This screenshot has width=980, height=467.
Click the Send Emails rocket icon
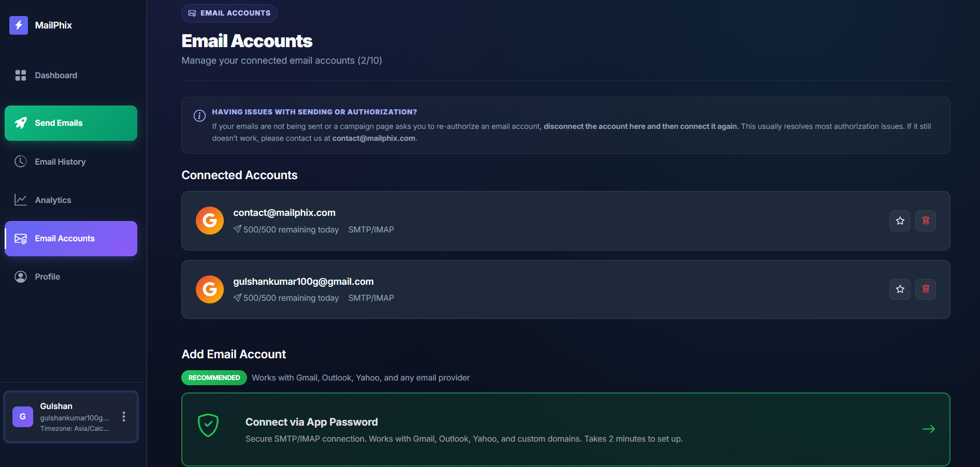pos(20,123)
